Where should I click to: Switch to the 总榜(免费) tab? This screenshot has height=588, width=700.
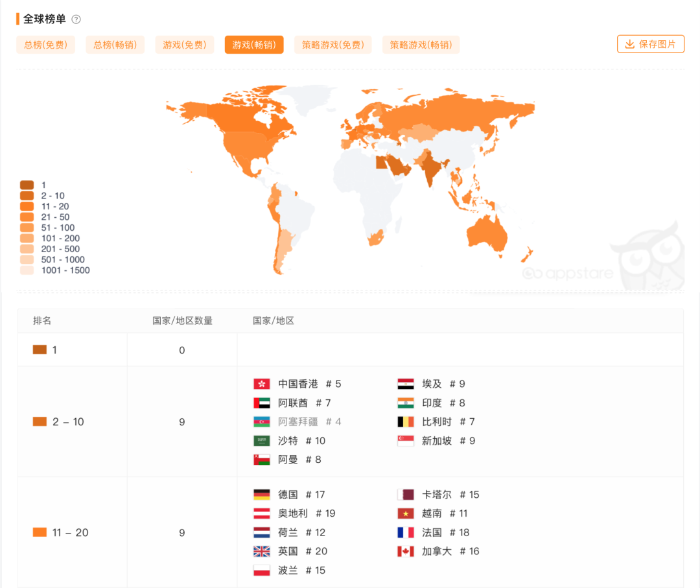45,45
